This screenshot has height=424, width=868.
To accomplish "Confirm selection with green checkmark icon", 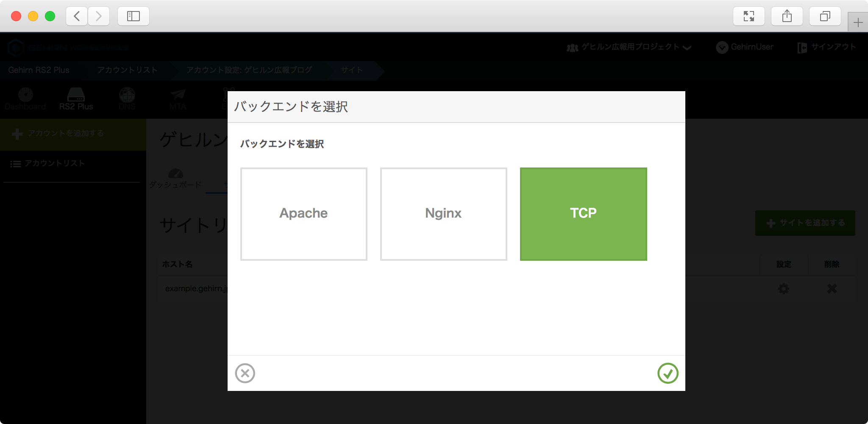I will click(668, 373).
